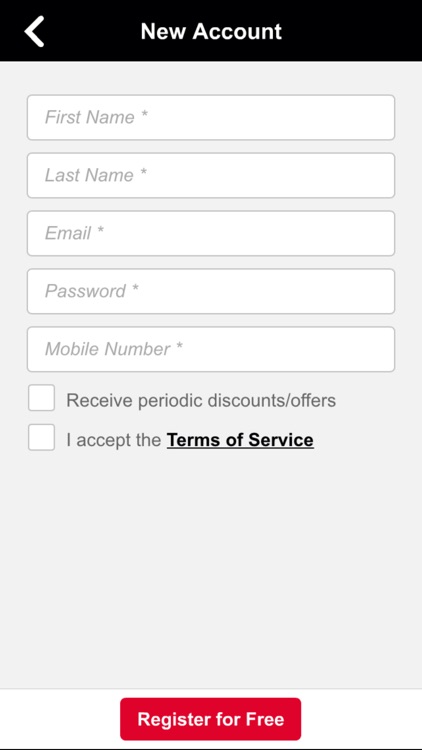Open the Terms of Service link

pos(240,440)
